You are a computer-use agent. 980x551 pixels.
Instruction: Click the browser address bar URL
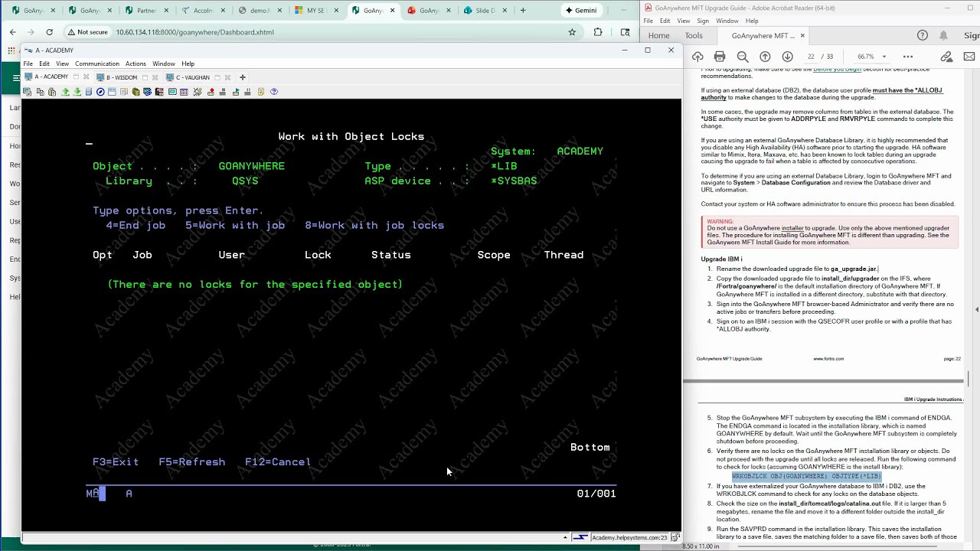point(194,32)
